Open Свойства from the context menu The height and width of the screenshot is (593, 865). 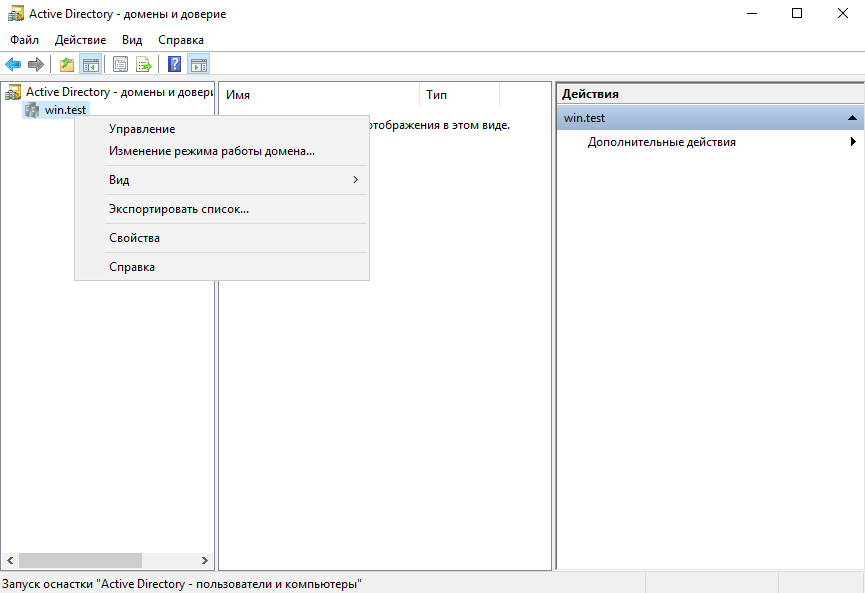coord(134,238)
